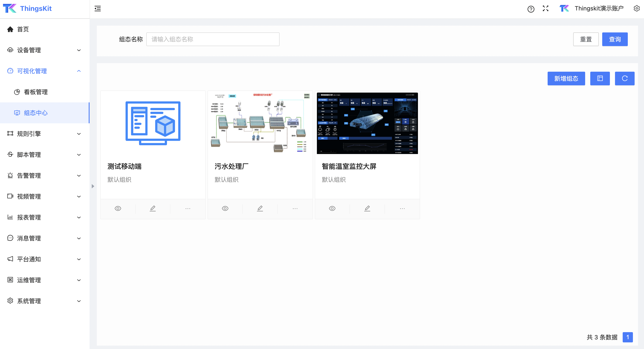The height and width of the screenshot is (349, 644).
Task: Expand the 规则引擎 chevron
Action: 79,134
